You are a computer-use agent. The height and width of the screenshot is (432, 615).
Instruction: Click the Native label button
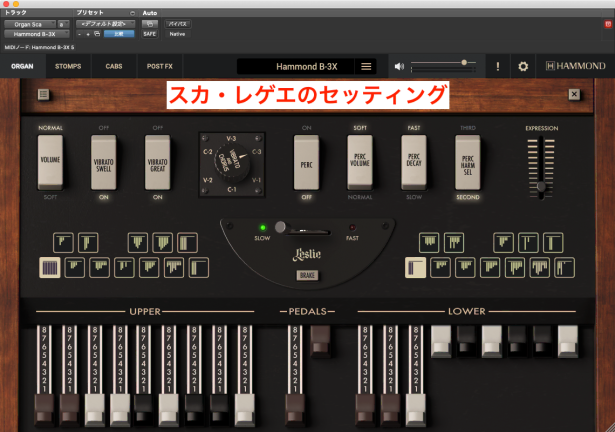177,34
